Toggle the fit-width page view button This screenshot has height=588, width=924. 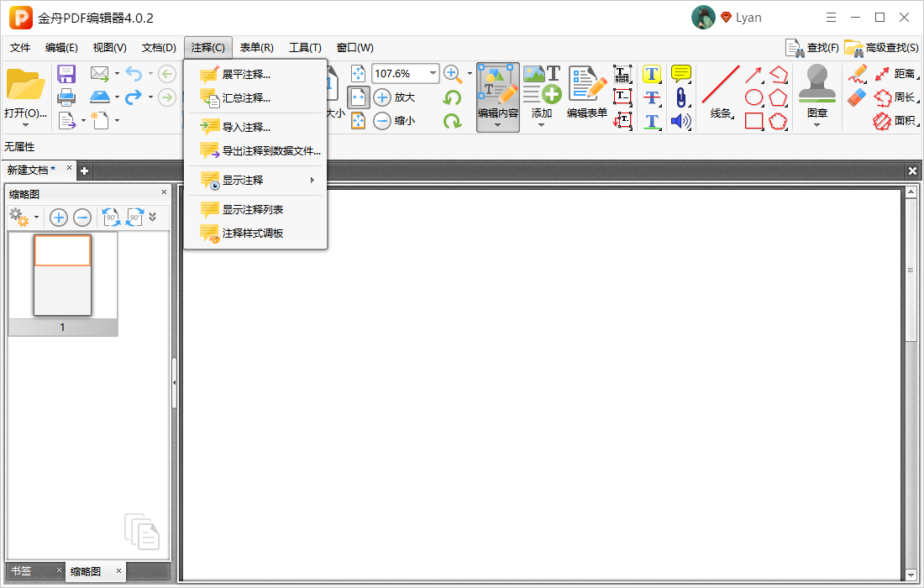point(359,97)
